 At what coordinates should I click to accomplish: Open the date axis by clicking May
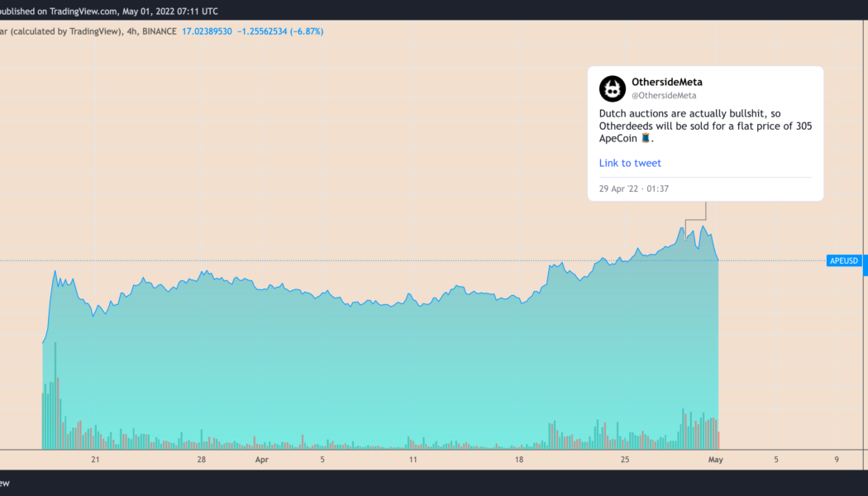[x=714, y=459]
